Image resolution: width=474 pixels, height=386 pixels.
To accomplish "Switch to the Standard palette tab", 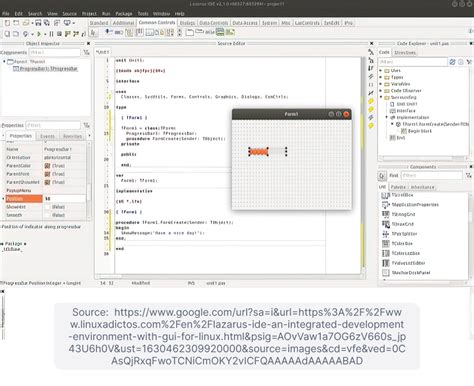I will 99,23.
